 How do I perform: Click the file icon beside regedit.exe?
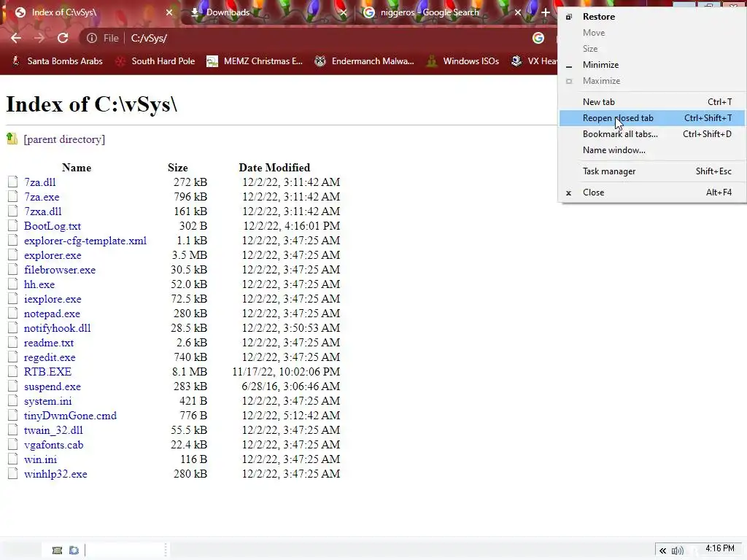point(13,357)
